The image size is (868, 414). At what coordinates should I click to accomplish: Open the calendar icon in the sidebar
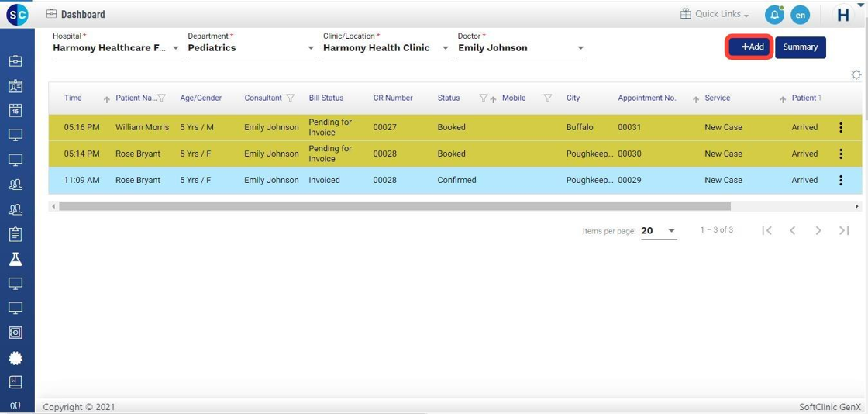15,111
